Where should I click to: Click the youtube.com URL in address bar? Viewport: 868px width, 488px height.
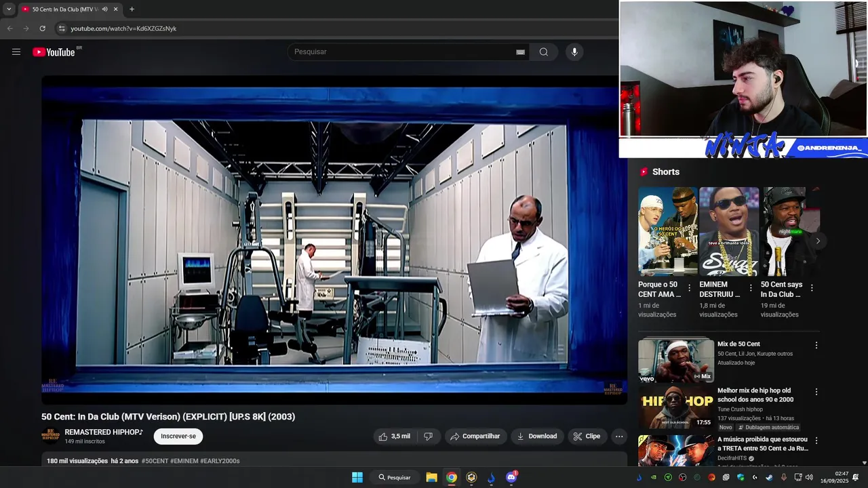(123, 28)
